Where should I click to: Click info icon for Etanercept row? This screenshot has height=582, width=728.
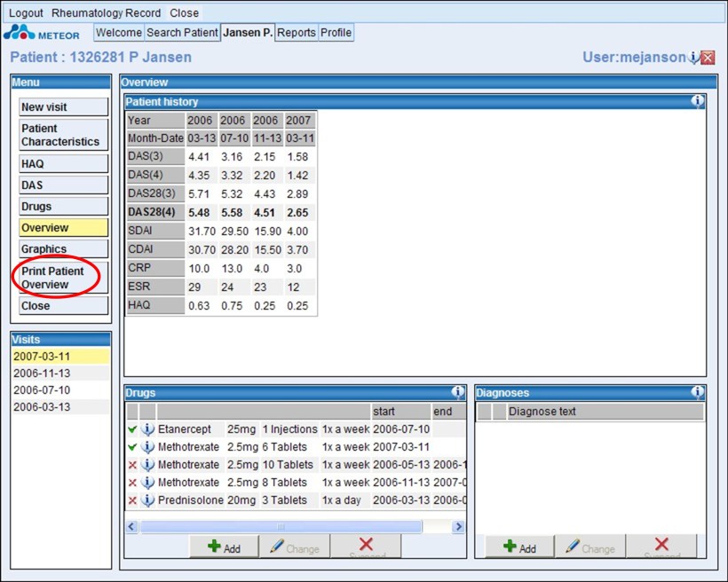point(147,429)
